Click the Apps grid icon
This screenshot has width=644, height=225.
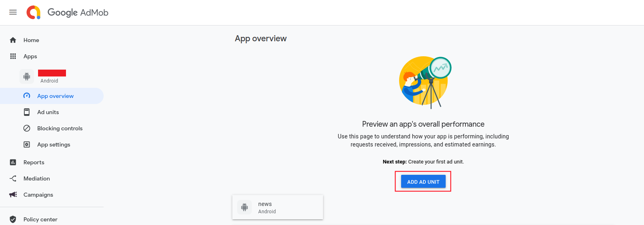coord(13,56)
